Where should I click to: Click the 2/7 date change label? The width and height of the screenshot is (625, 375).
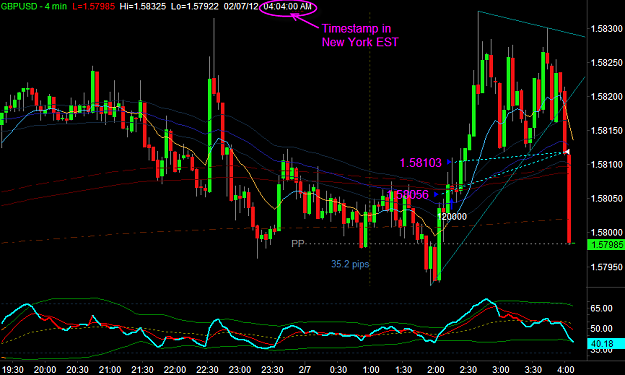305,369
